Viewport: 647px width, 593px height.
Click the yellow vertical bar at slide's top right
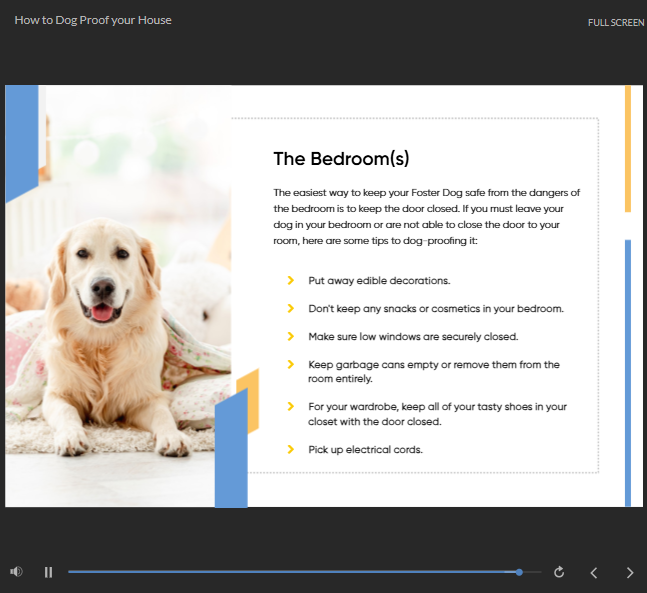coord(627,148)
